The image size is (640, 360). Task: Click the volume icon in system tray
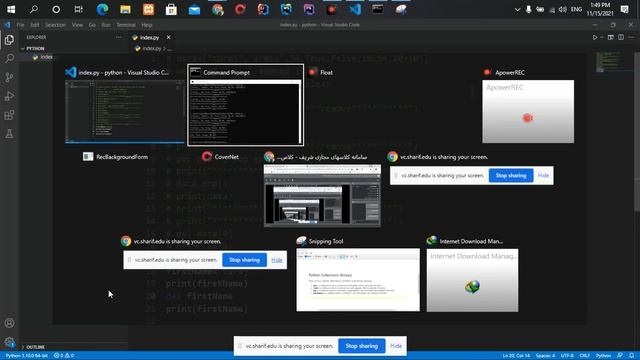[x=562, y=9]
